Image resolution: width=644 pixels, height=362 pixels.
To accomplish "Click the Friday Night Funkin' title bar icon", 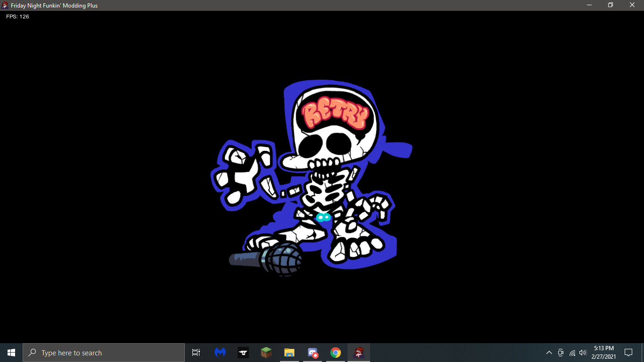I will [5, 5].
